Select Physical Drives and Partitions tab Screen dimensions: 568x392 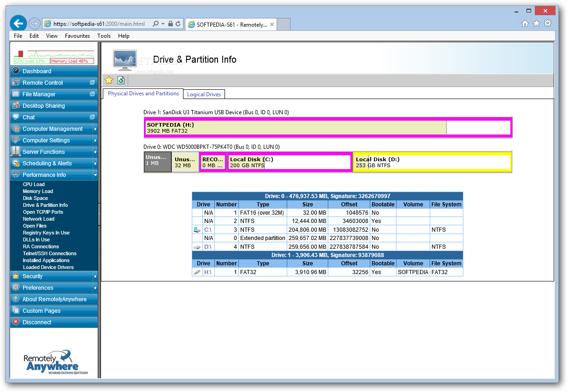coord(143,94)
